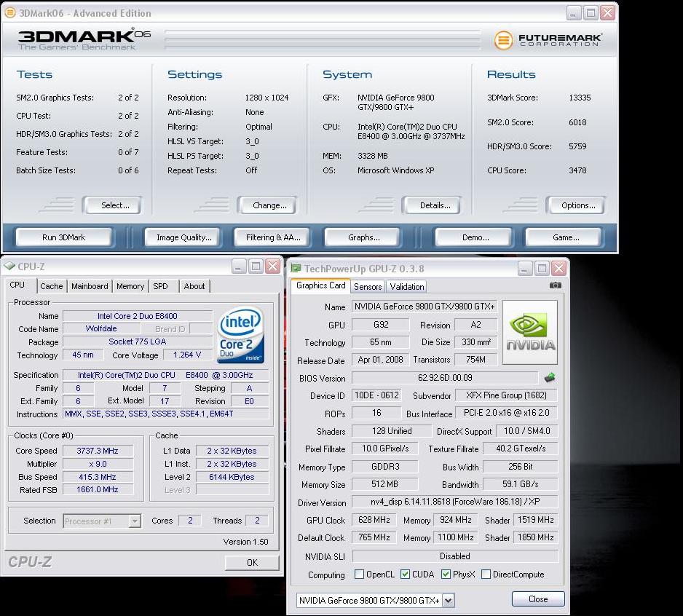Open Filtering & AA... button

tap(273, 237)
